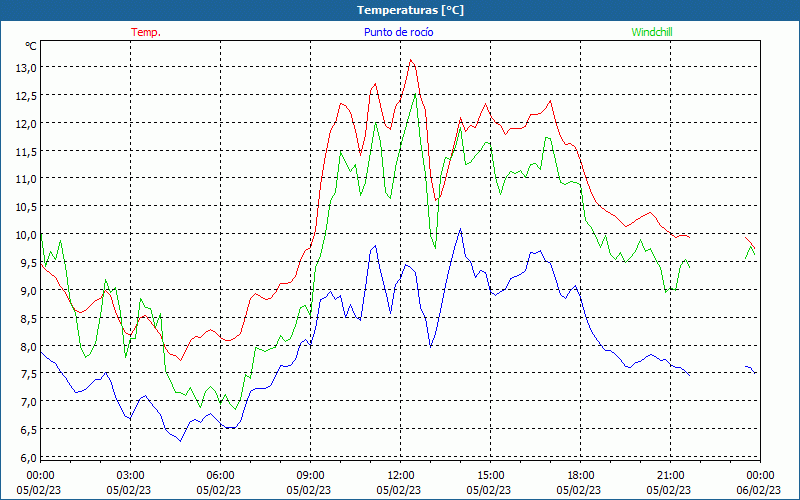Viewport: 800px width, 500px height.
Task: Select the blue Punto de rocío legend label
Action: [x=398, y=32]
